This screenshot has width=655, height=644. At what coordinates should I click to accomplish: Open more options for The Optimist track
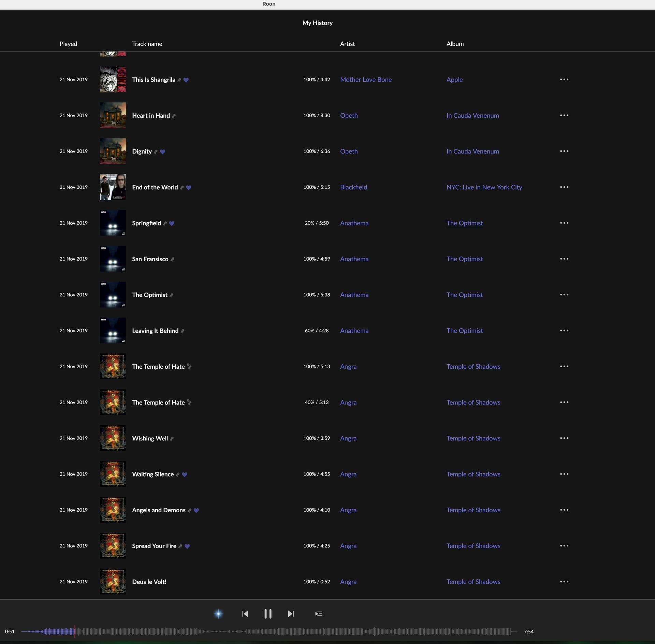[x=564, y=294]
